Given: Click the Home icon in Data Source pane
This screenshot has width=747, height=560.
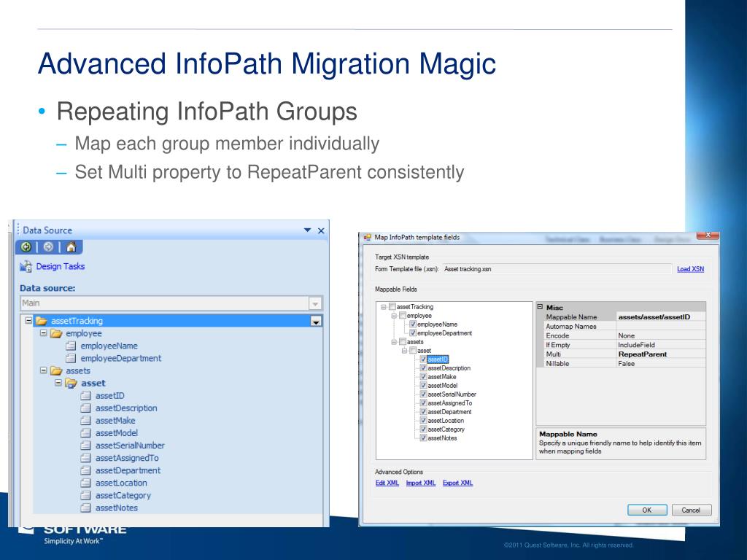Looking at the screenshot, I should coord(71,246).
